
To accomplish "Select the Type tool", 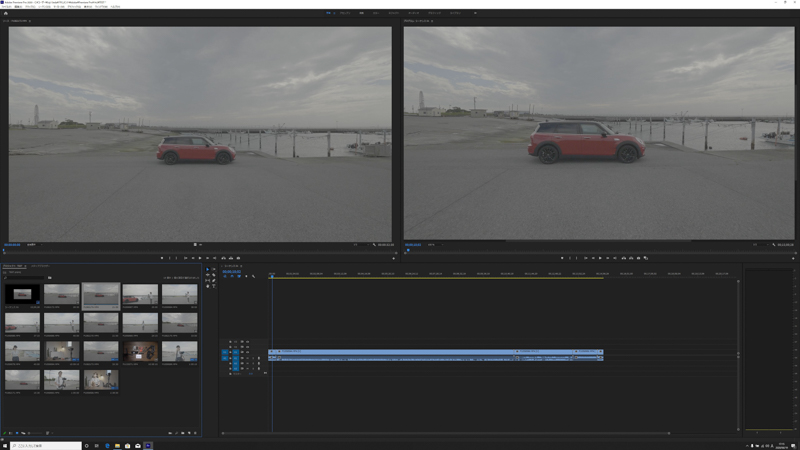I will click(214, 286).
